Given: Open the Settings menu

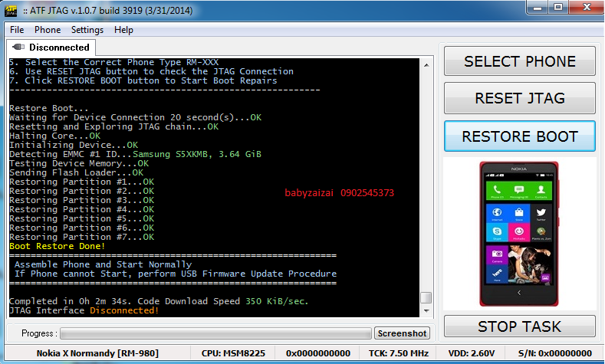Looking at the screenshot, I should click(87, 30).
